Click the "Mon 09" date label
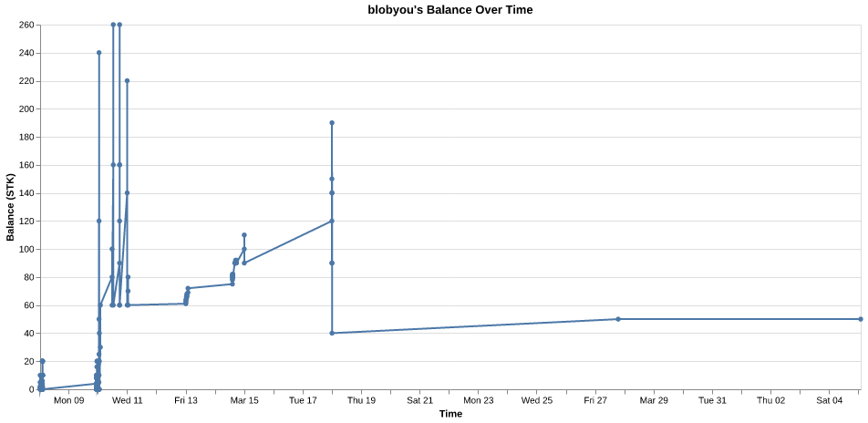868x423 pixels. point(69,400)
